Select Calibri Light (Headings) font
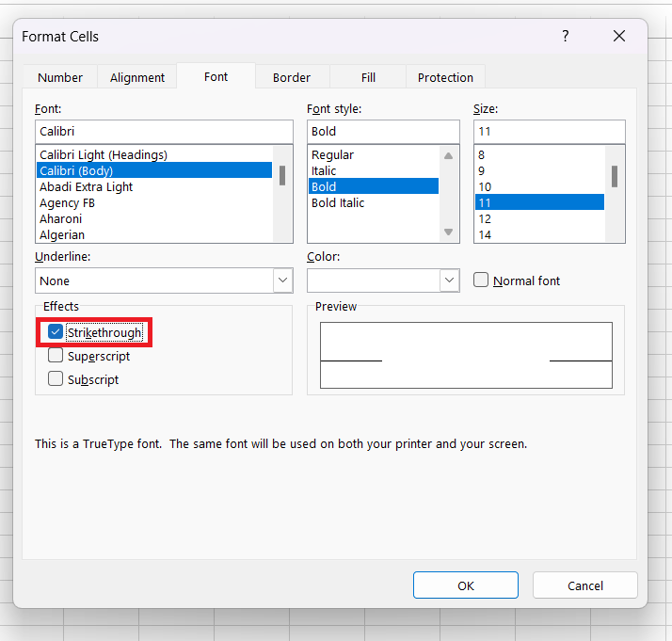 pyautogui.click(x=154, y=154)
